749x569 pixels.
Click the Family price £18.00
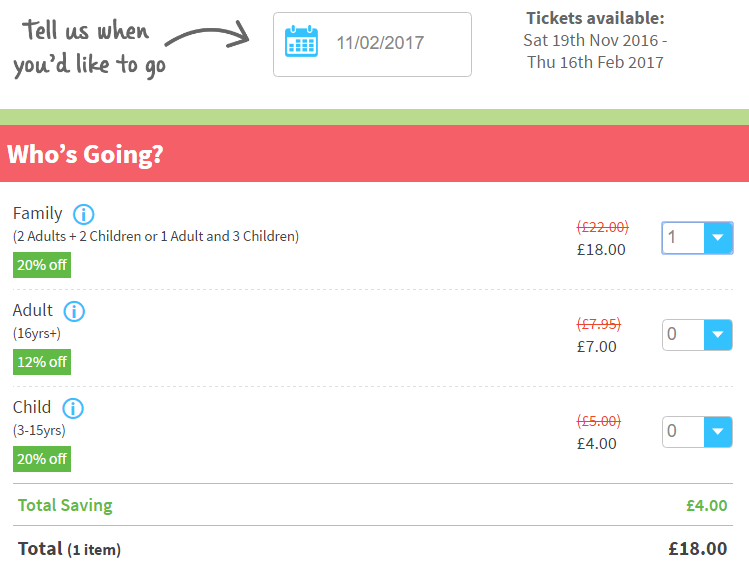601,250
